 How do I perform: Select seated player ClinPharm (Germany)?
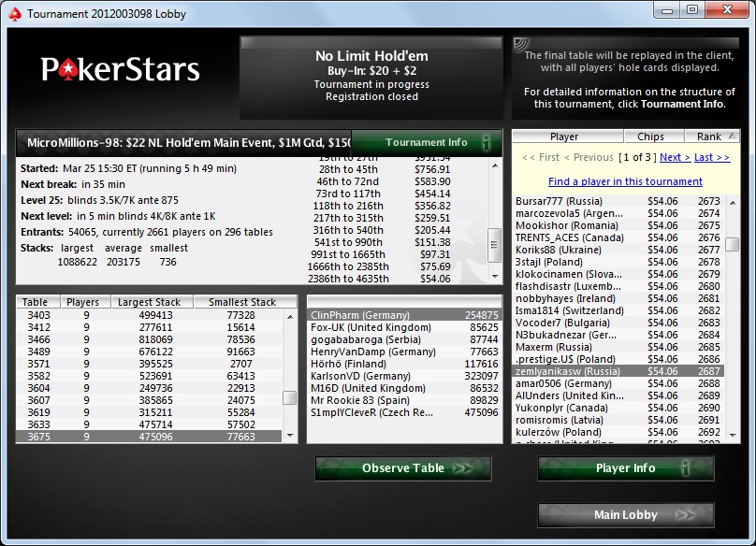pos(404,315)
